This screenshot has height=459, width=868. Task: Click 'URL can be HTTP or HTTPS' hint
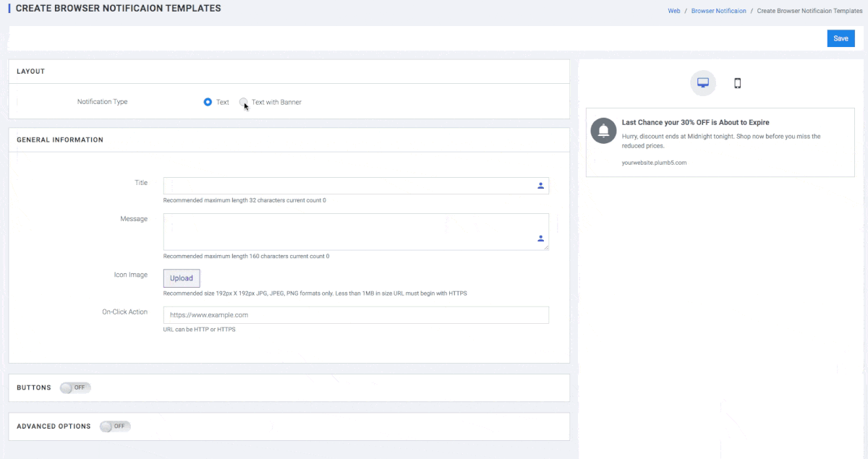coord(200,330)
